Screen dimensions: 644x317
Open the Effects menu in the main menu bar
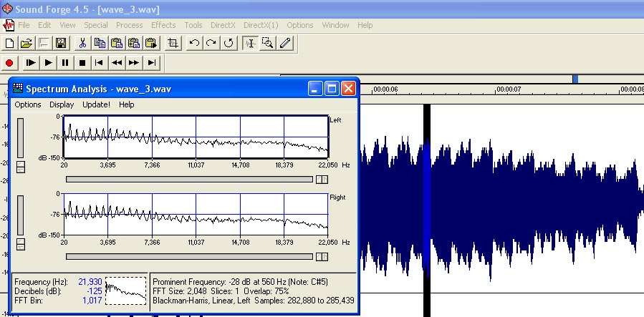click(x=163, y=25)
